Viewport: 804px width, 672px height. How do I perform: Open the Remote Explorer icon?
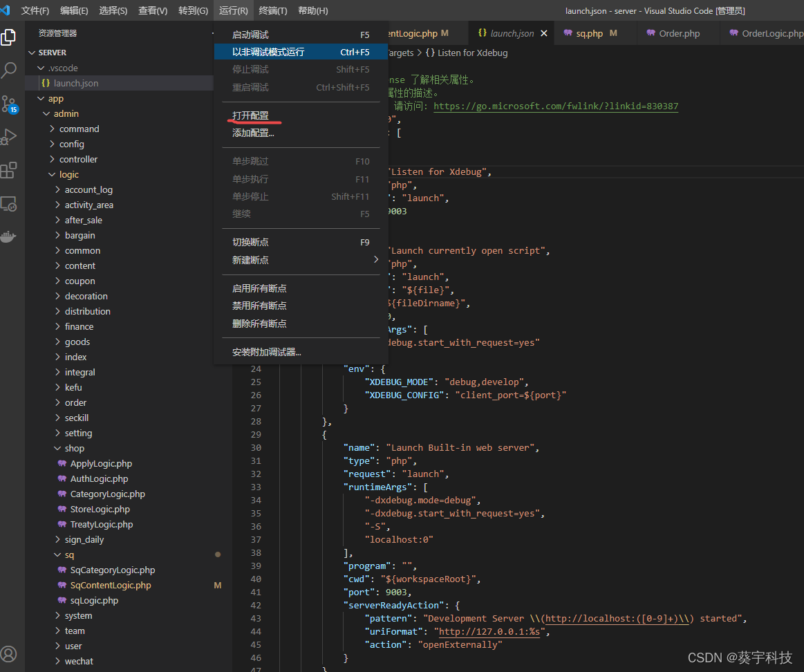[x=9, y=204]
